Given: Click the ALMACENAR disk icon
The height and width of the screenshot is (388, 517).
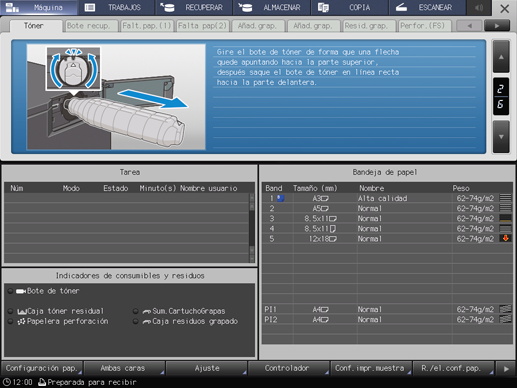Looking at the screenshot, I should click(x=245, y=7).
